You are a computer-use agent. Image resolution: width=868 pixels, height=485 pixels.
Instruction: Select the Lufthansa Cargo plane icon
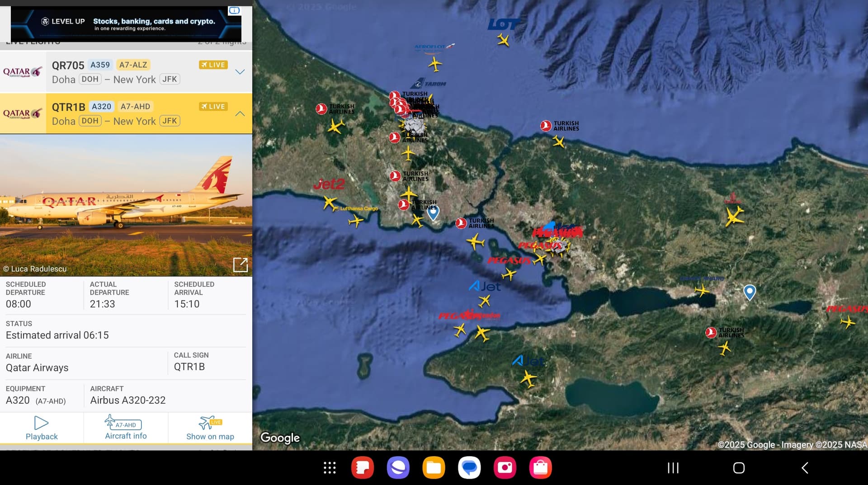[356, 221]
